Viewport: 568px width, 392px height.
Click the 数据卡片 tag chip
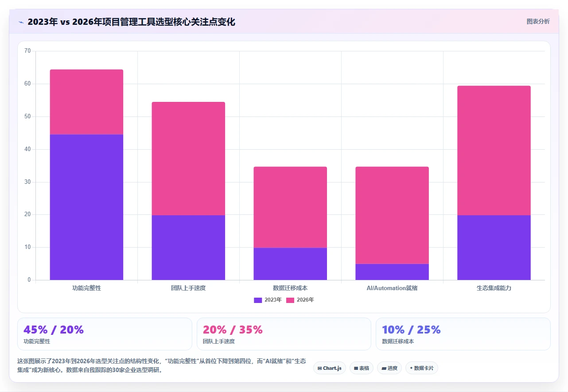[421, 368]
